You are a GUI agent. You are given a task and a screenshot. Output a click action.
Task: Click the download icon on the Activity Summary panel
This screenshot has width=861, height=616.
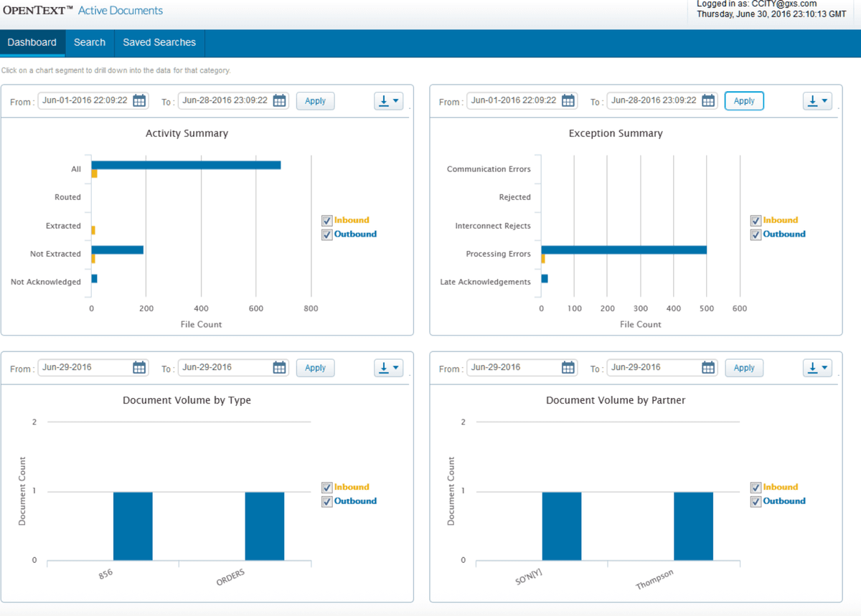[x=383, y=100]
